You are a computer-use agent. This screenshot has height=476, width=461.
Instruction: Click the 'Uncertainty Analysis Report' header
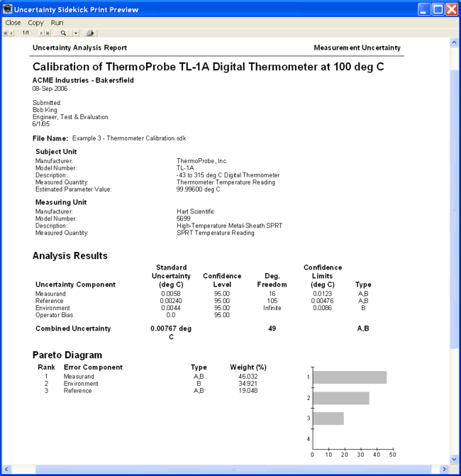(79, 48)
